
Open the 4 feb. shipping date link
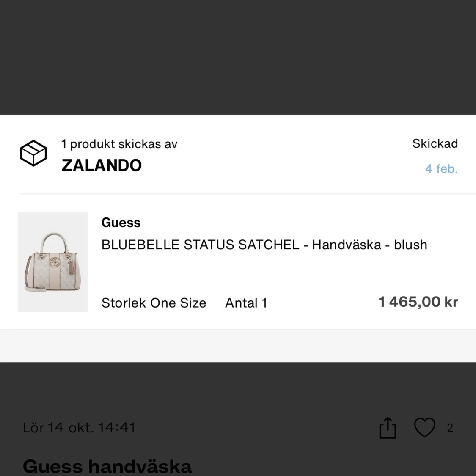point(441,169)
